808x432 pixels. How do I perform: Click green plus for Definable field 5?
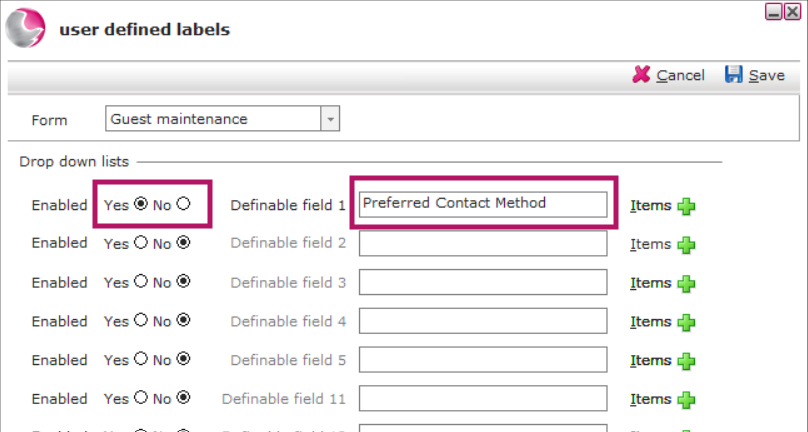click(686, 361)
